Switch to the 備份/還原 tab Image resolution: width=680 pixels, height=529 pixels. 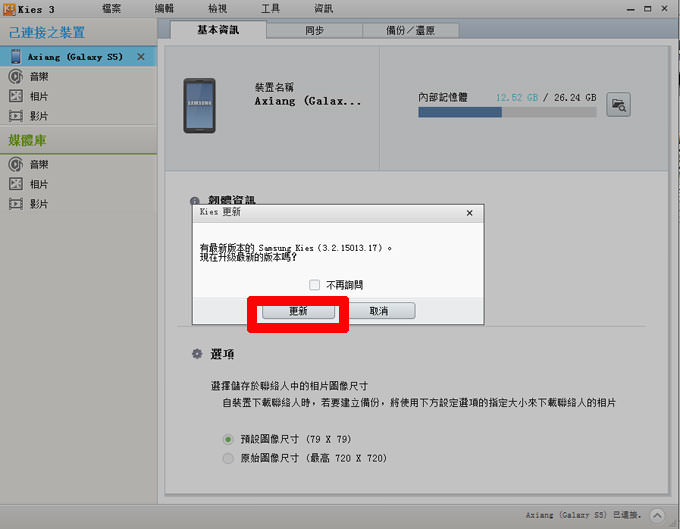tap(411, 30)
